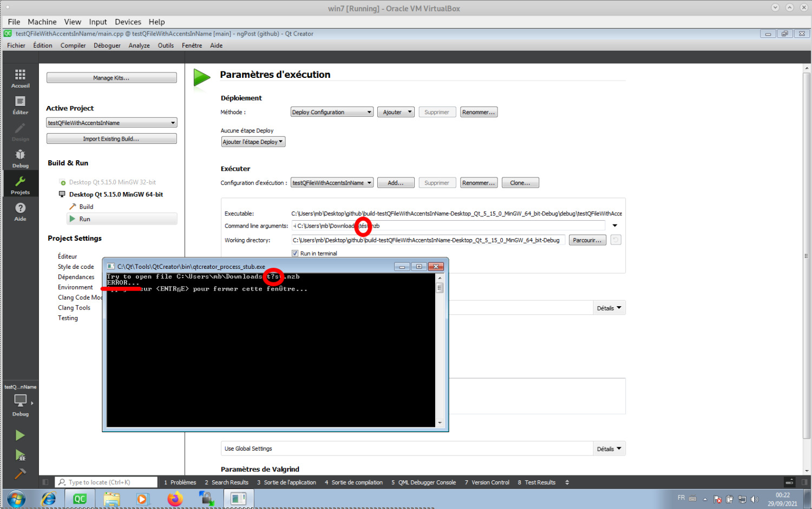Click the Clone run configuration button
Screen dimensions: 812x509
pyautogui.click(x=520, y=183)
